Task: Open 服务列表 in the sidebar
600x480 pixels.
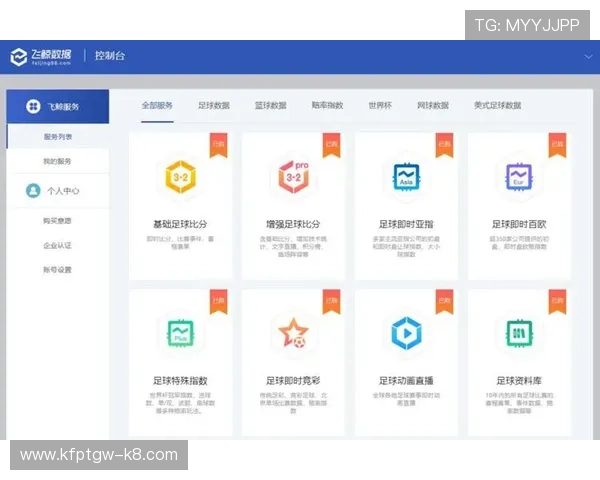Action: click(58, 137)
